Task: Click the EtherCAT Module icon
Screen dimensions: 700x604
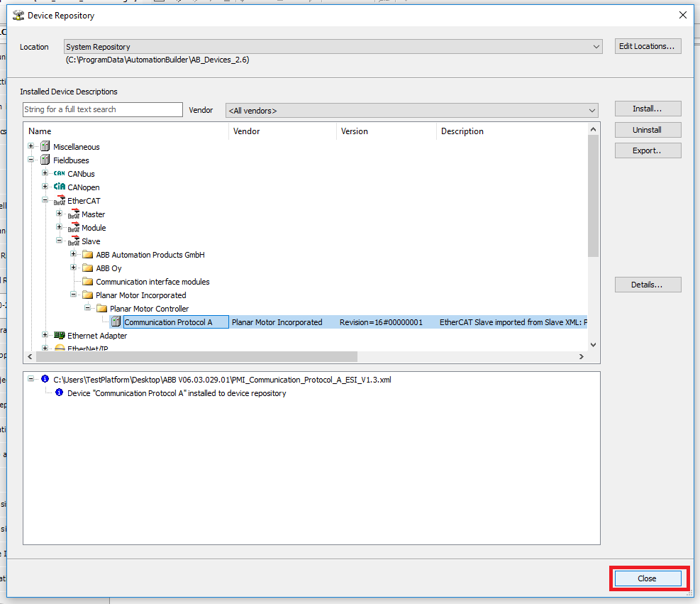Action: pos(74,228)
